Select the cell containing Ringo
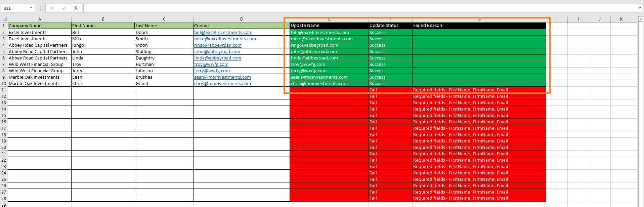 coord(103,45)
